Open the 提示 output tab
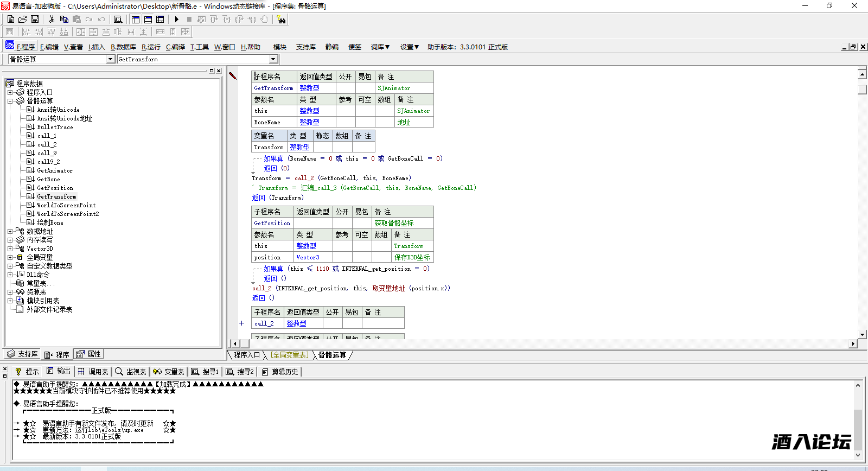Image resolution: width=868 pixels, height=471 pixels. [x=27, y=372]
